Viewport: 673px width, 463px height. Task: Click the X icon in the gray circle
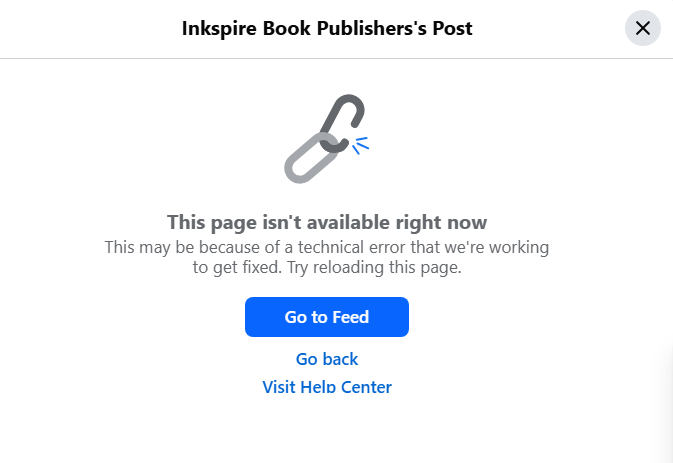click(x=642, y=28)
